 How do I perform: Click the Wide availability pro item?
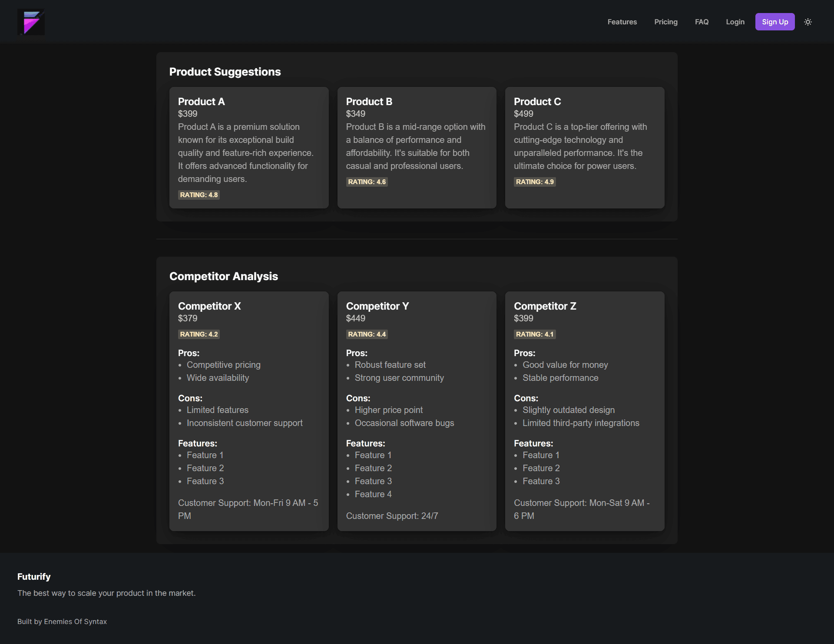(x=218, y=378)
